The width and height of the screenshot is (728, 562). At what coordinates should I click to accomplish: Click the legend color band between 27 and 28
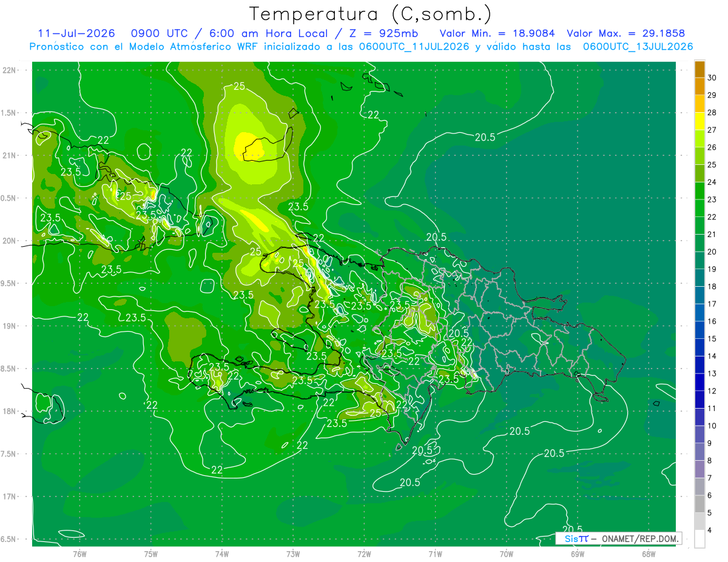tap(699, 121)
